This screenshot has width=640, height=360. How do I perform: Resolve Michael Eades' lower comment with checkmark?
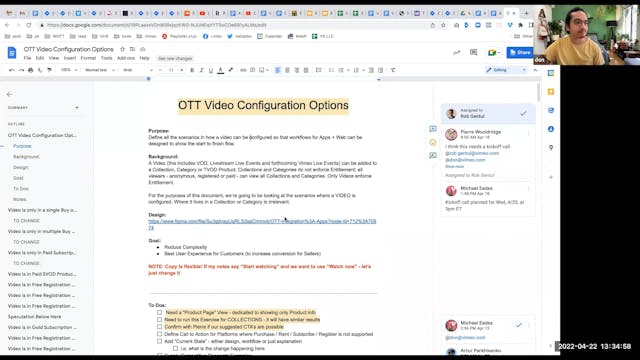click(518, 325)
